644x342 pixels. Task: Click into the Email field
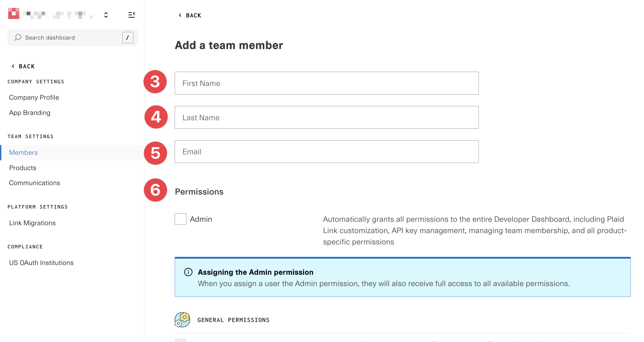[x=326, y=152]
